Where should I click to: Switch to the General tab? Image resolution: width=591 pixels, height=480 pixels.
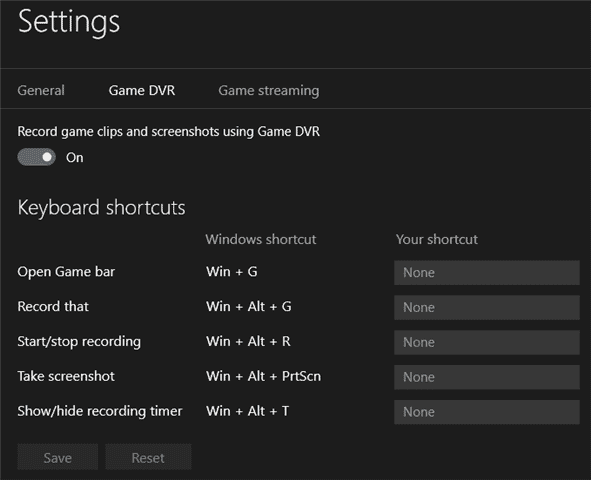tap(41, 90)
